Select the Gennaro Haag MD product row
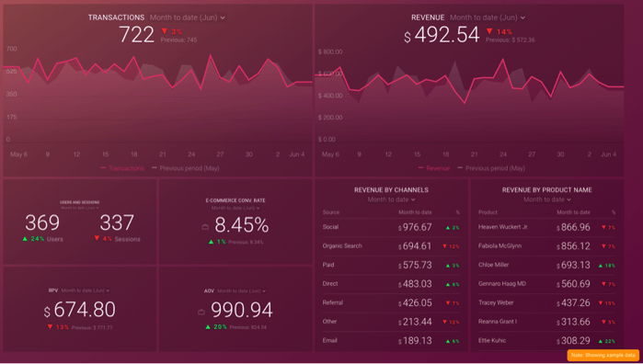 [x=547, y=284]
